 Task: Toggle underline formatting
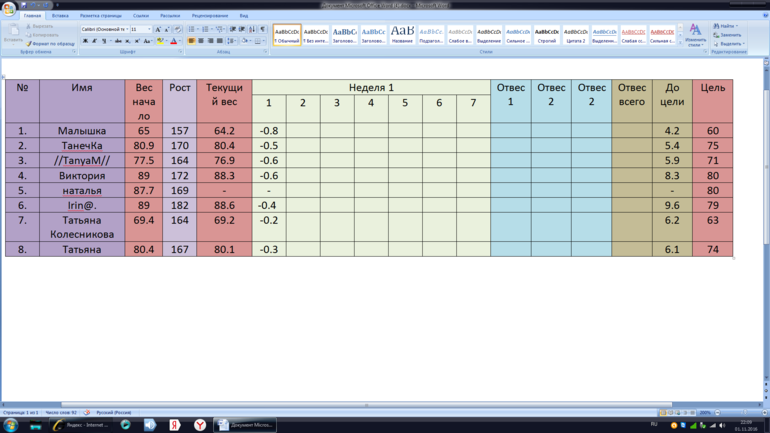point(103,41)
